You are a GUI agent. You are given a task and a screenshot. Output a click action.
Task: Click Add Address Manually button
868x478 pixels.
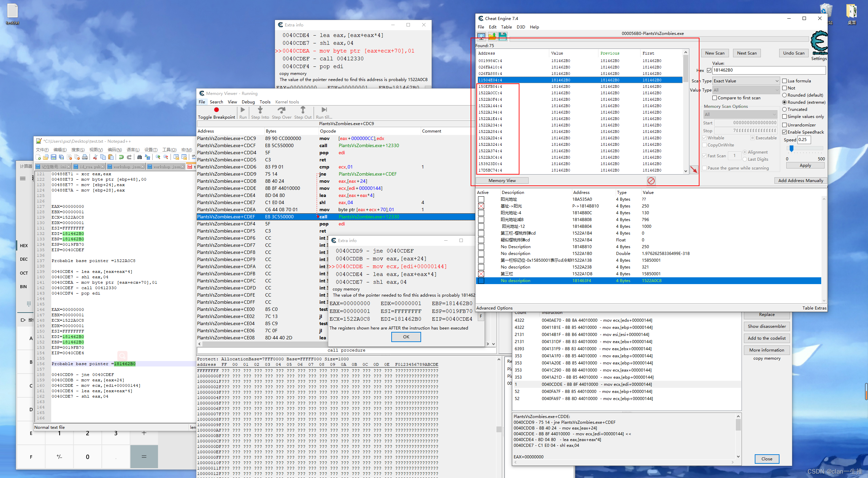coord(801,181)
